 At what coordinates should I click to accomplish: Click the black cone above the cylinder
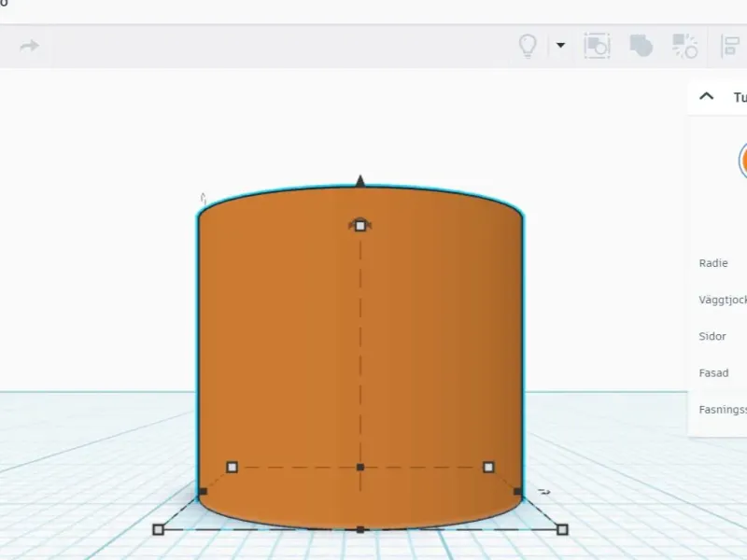coord(360,181)
